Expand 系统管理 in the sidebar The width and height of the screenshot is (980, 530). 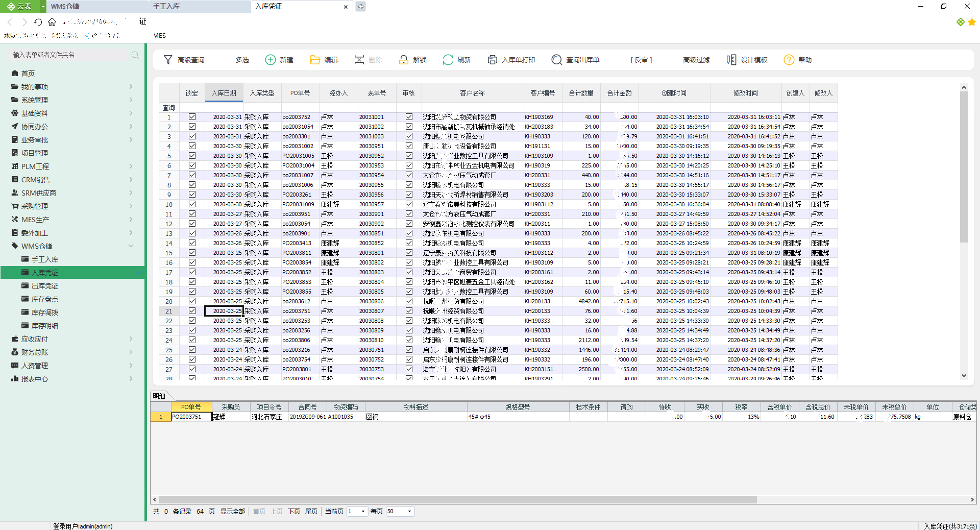point(131,100)
